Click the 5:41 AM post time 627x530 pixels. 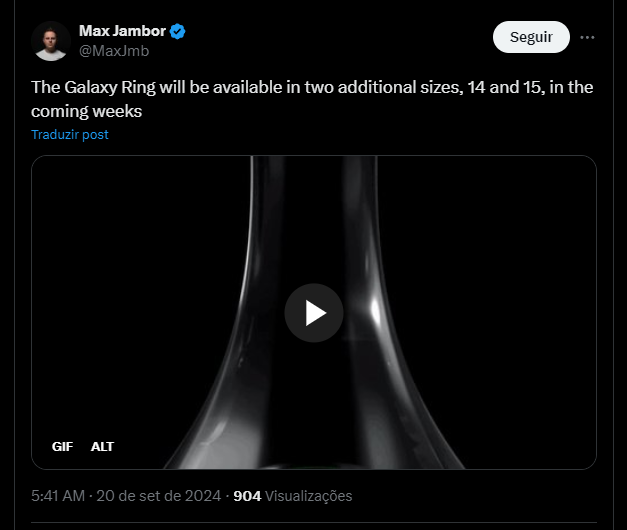57,496
